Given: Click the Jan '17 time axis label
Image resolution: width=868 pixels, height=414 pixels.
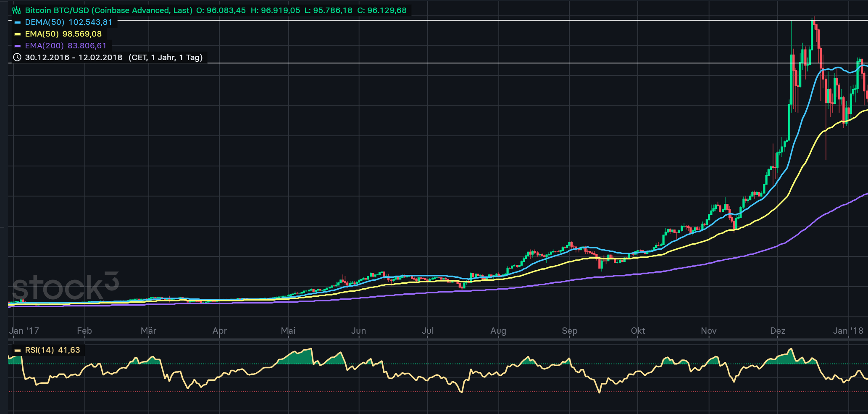Looking at the screenshot, I should [24, 331].
